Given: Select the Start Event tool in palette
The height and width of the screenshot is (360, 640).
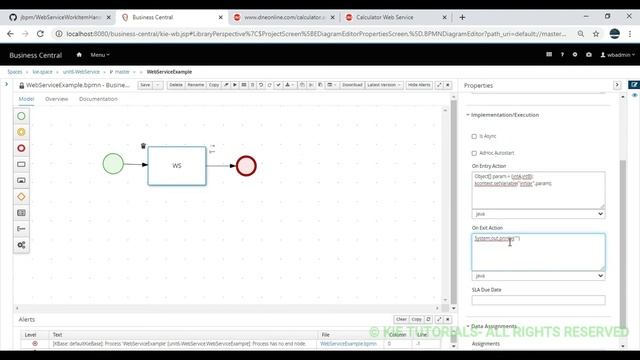Looking at the screenshot, I should pos(21,116).
